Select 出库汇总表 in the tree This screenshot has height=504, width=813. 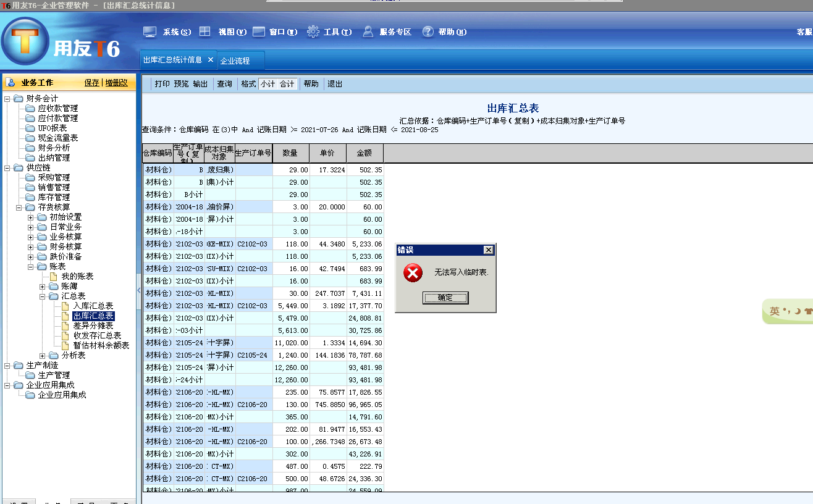tap(93, 316)
